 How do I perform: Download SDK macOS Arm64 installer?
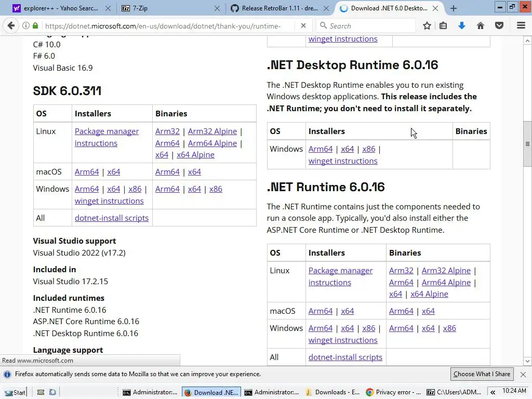point(87,172)
